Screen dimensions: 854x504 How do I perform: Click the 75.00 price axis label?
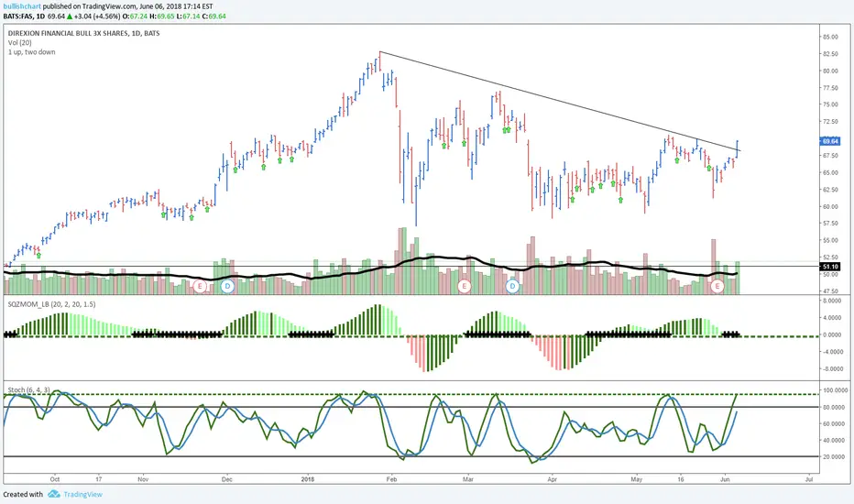[x=830, y=104]
